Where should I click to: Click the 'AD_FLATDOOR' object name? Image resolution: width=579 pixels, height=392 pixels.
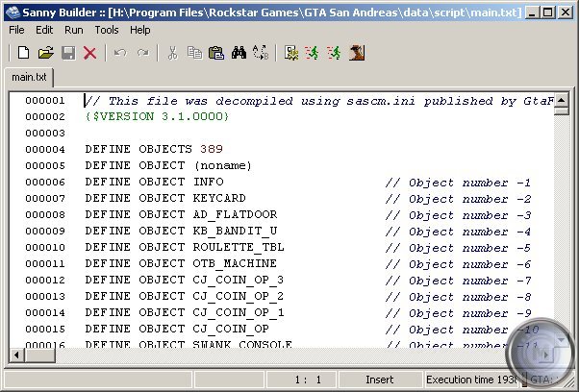point(235,214)
